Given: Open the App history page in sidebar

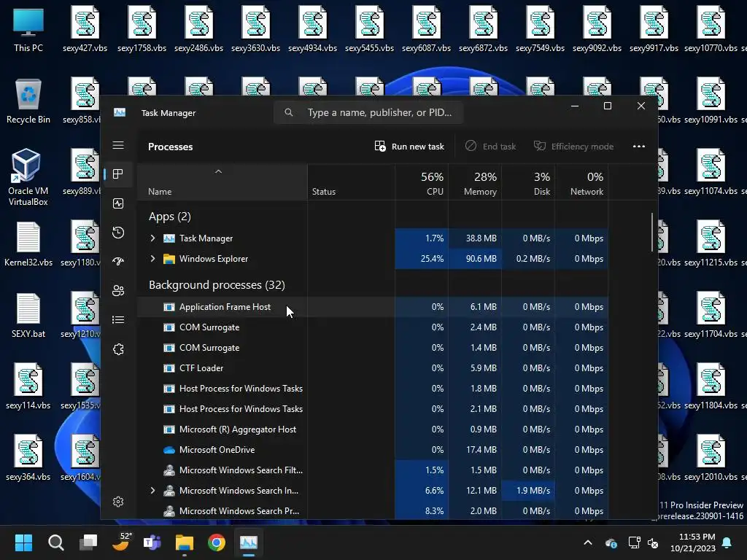Looking at the screenshot, I should coord(118,233).
